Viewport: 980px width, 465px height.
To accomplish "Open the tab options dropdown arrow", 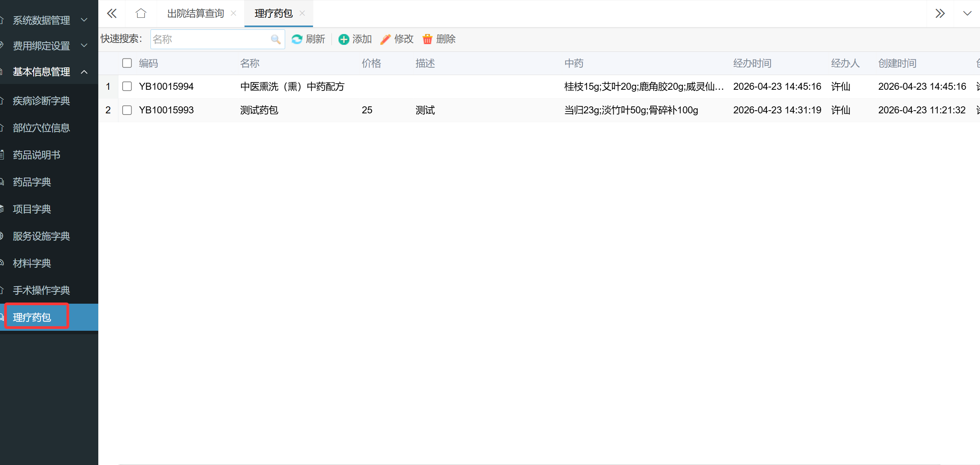I will (967, 14).
